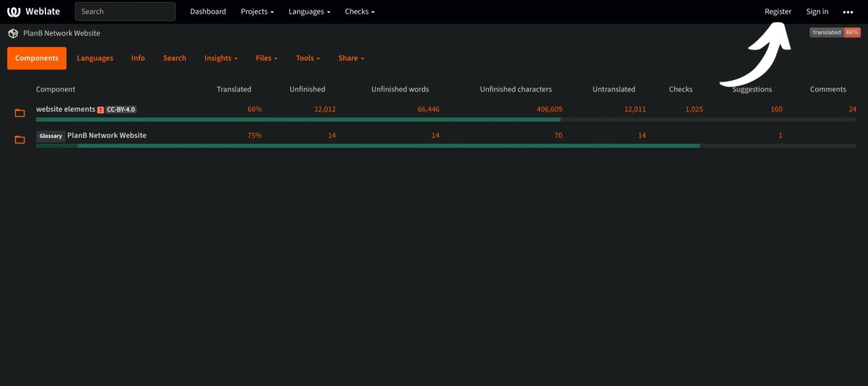Open the website elements component

[x=66, y=109]
